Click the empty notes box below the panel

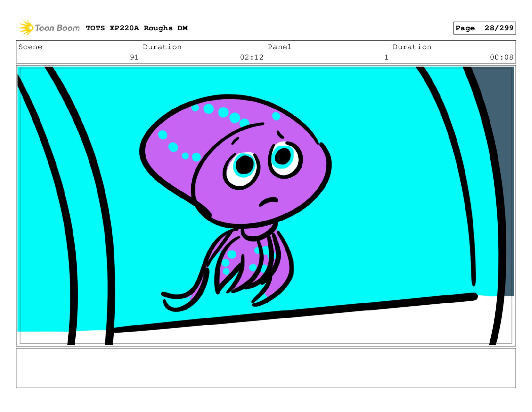pos(266,368)
